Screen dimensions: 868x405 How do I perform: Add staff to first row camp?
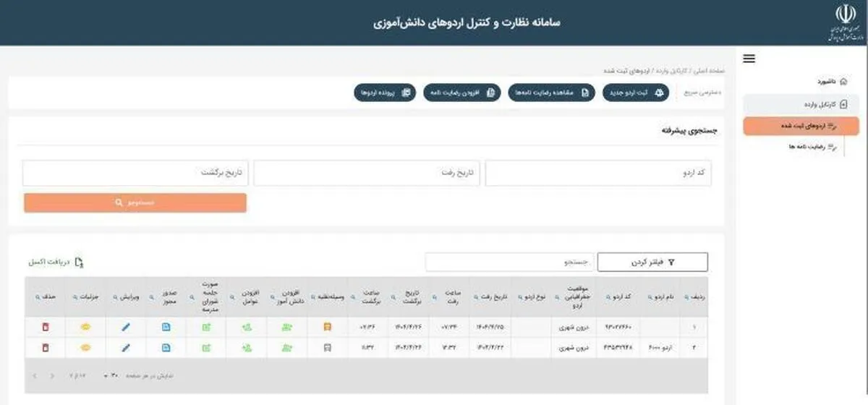(247, 328)
